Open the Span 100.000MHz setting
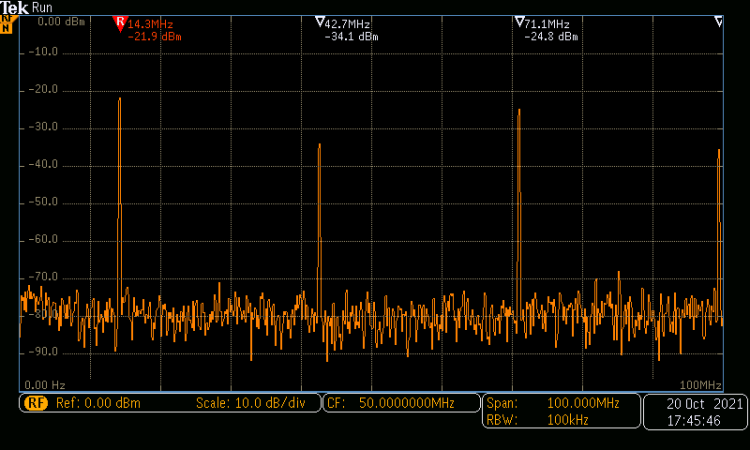Screen dimensions: 750x450 553,403
